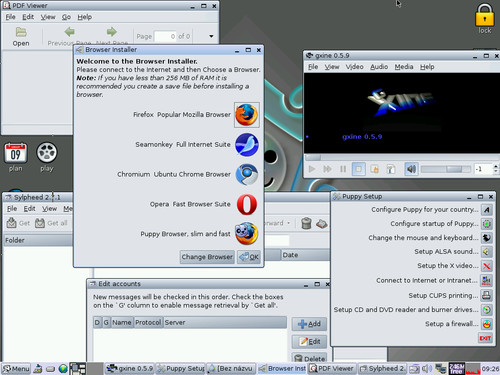Switch to gxine 0.5.9 taskbar entry

[x=130, y=369]
